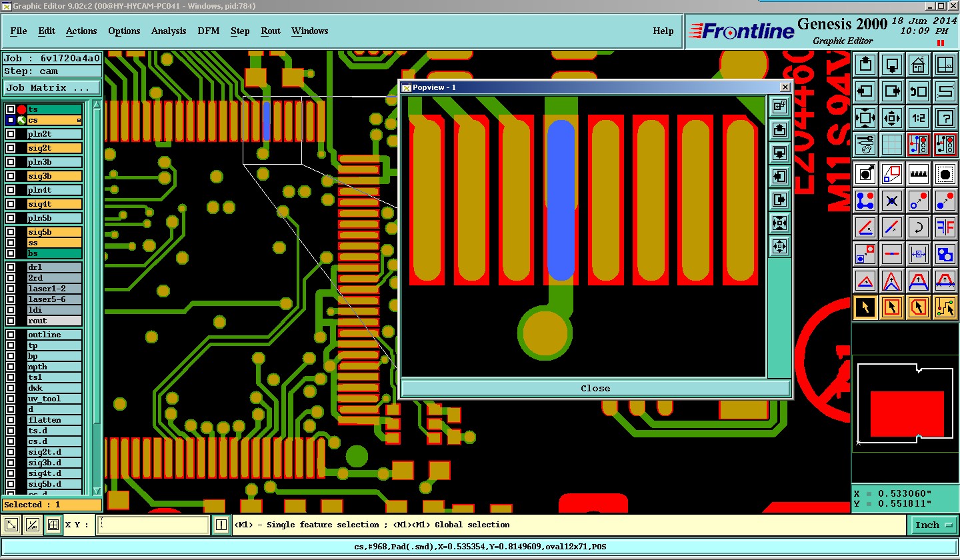Toggle display checkbox for outline layer

click(x=11, y=335)
